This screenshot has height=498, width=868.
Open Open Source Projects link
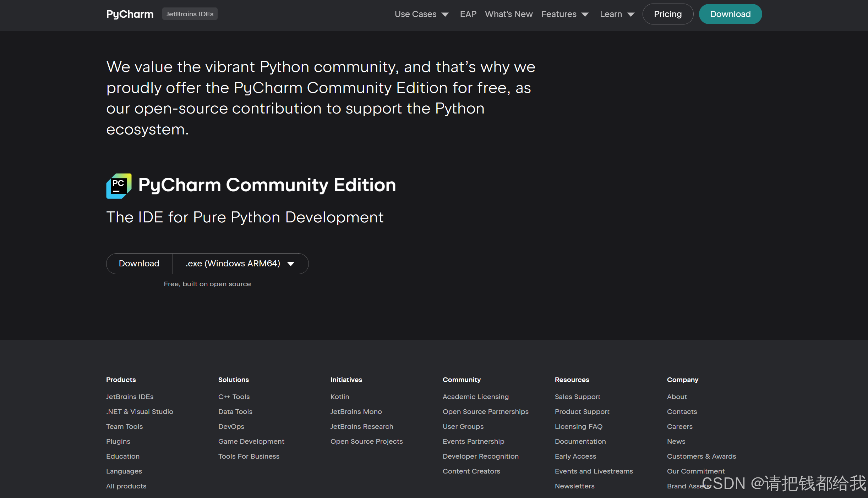coord(366,441)
